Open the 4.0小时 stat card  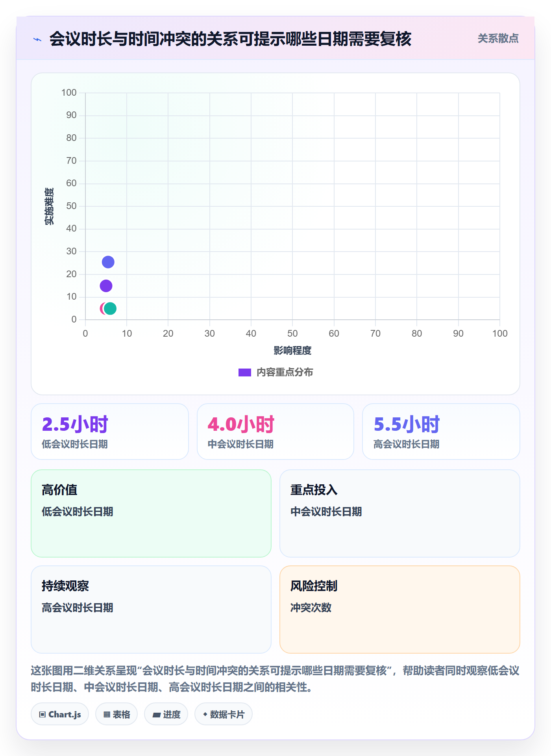pos(275,432)
